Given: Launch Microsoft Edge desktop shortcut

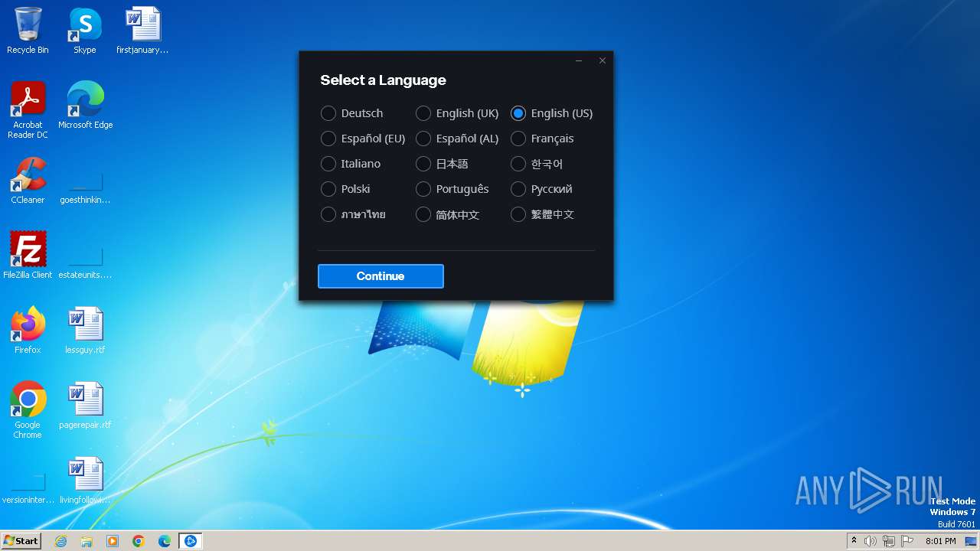Looking at the screenshot, I should coord(85,106).
